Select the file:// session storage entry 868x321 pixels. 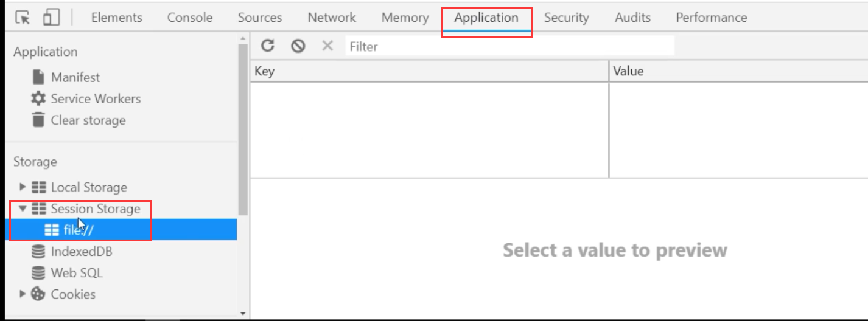click(79, 230)
